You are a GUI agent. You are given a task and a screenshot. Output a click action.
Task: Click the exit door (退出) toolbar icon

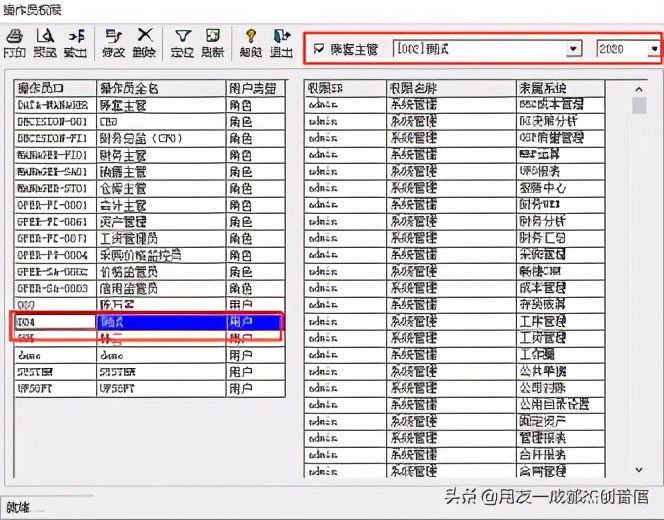[282, 43]
